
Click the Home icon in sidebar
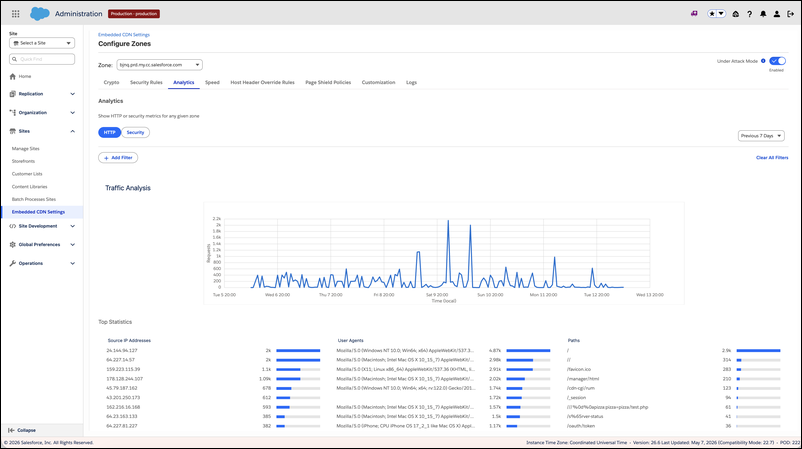pyautogui.click(x=13, y=76)
